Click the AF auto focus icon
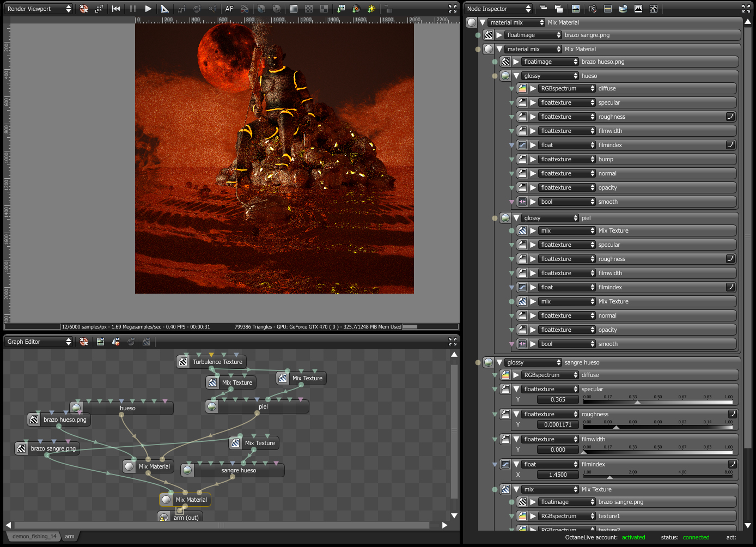Screen dimensions: 756x547 (x=229, y=9)
